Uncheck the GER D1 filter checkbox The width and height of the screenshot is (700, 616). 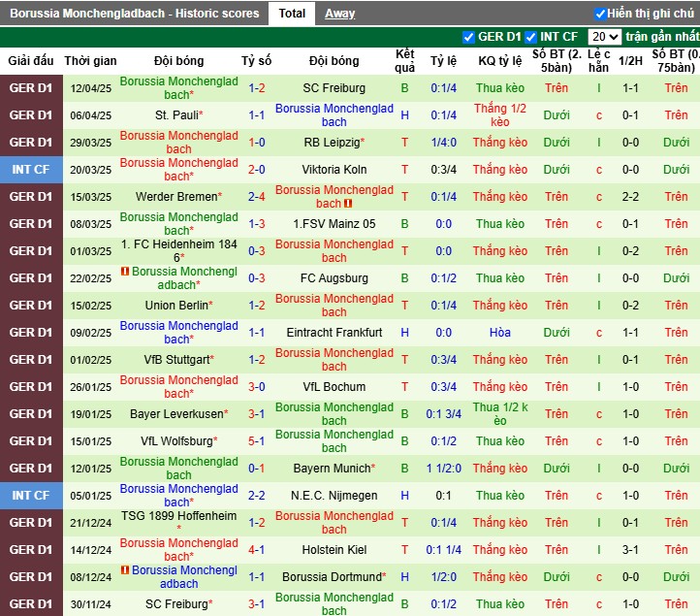[x=468, y=37]
